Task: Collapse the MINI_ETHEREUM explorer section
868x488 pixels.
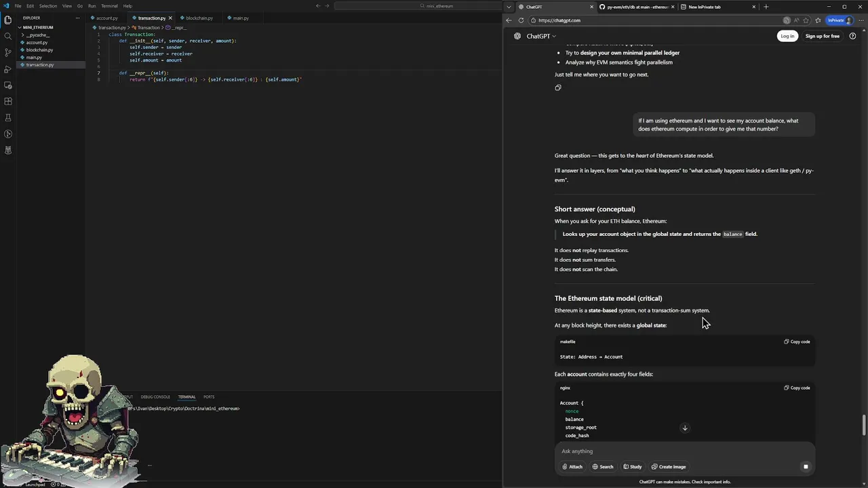Action: [x=38, y=27]
